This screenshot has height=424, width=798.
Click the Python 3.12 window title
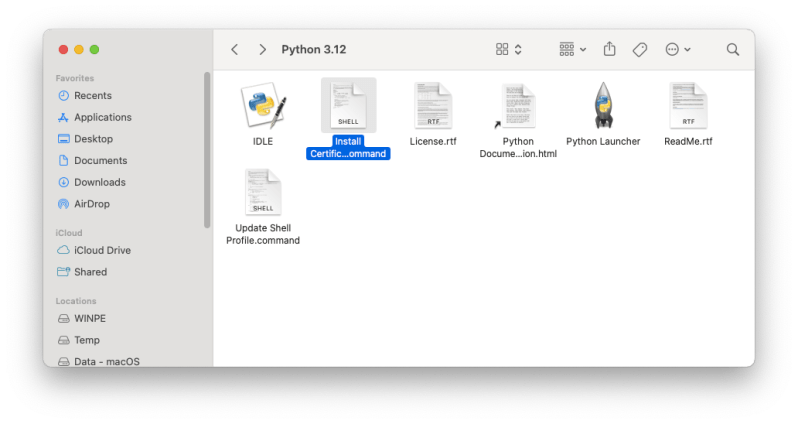coord(314,49)
